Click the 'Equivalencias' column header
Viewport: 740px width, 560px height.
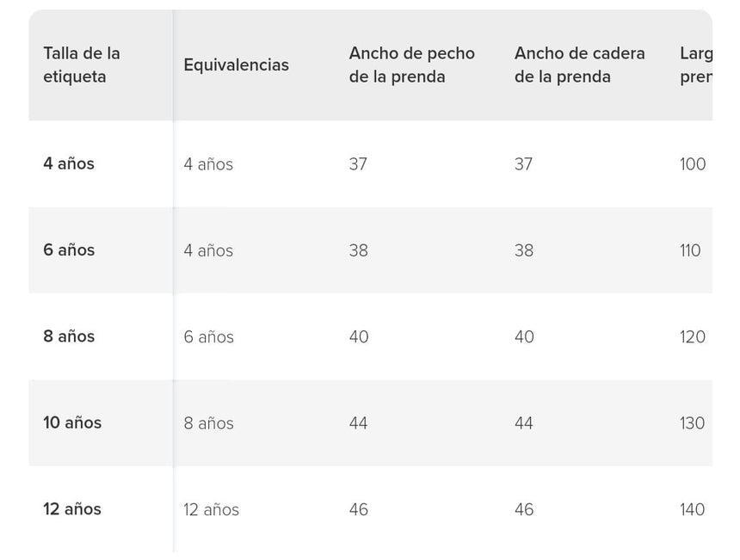point(236,65)
